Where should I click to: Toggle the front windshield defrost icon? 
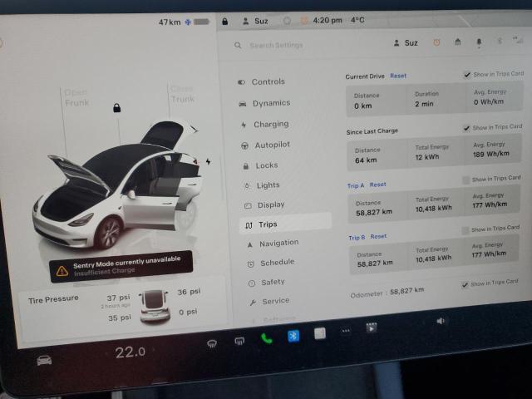[212, 343]
